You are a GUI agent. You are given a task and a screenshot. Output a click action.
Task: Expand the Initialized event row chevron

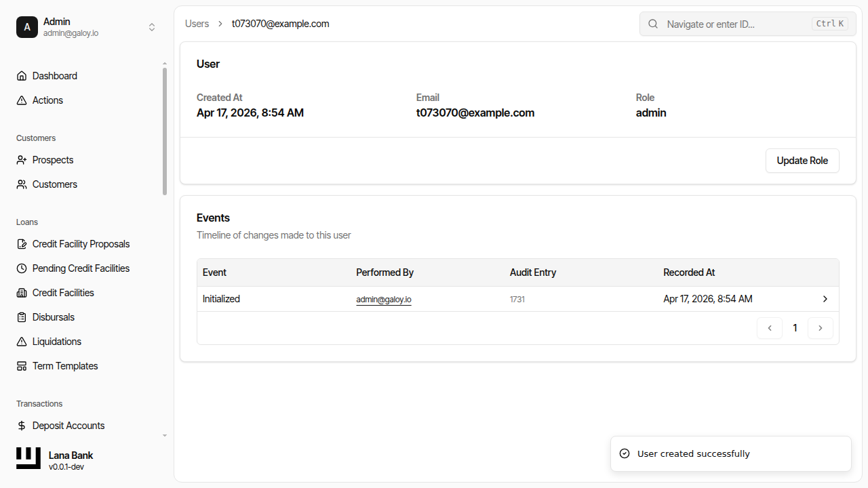pos(825,298)
